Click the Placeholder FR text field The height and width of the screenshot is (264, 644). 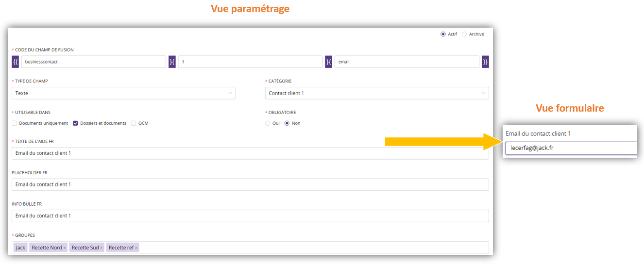(x=250, y=184)
